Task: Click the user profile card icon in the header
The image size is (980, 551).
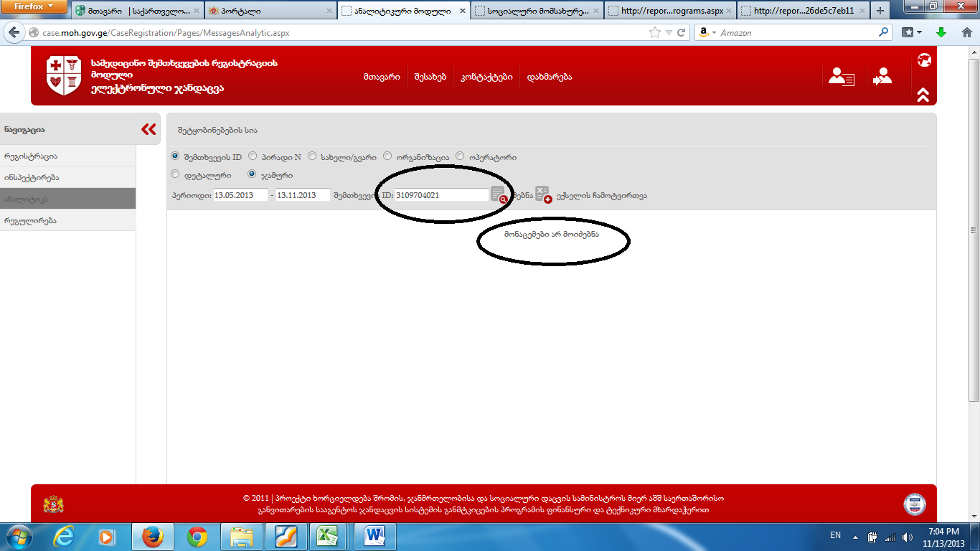Action: pos(841,77)
